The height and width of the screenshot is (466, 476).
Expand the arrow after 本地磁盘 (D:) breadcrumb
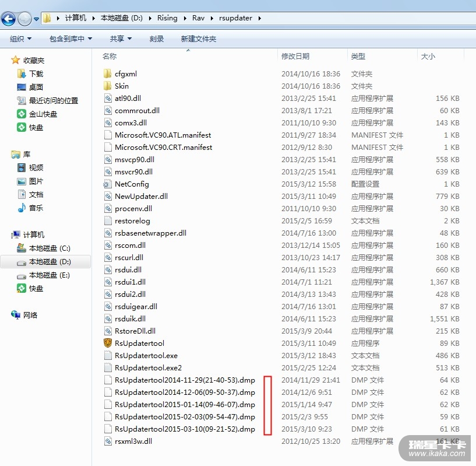(150, 18)
